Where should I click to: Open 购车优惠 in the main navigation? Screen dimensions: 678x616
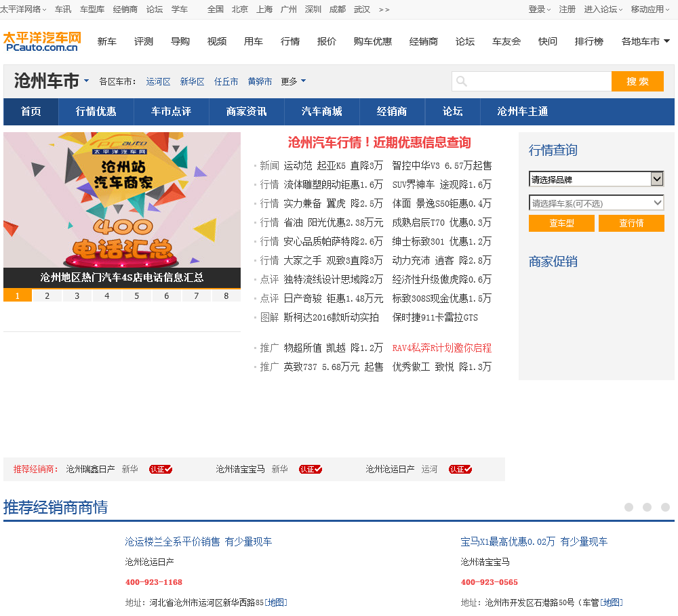tap(373, 41)
